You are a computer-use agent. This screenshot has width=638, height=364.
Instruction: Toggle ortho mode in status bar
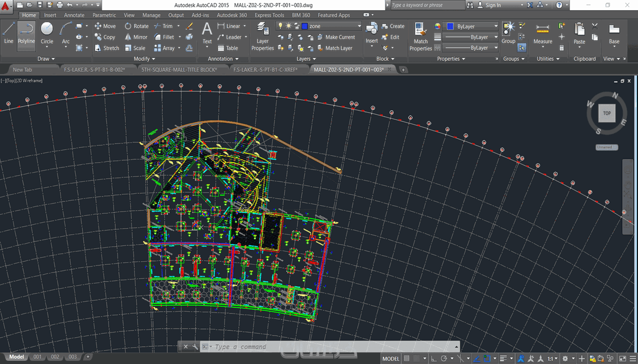pos(434,358)
